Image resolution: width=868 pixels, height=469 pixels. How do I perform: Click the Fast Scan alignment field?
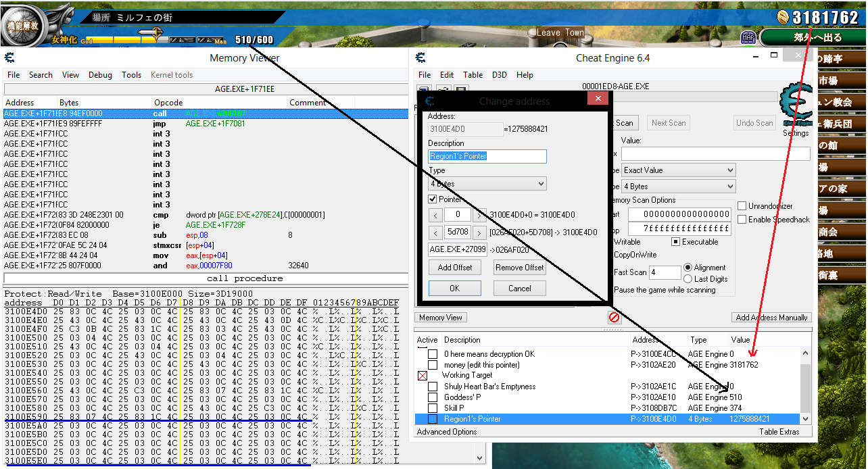coord(665,272)
